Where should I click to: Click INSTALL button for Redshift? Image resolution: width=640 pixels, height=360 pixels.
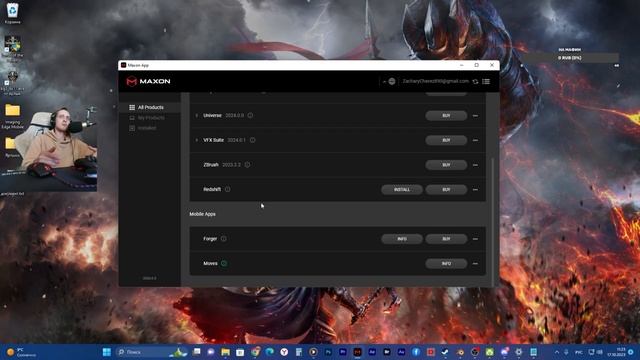(402, 190)
